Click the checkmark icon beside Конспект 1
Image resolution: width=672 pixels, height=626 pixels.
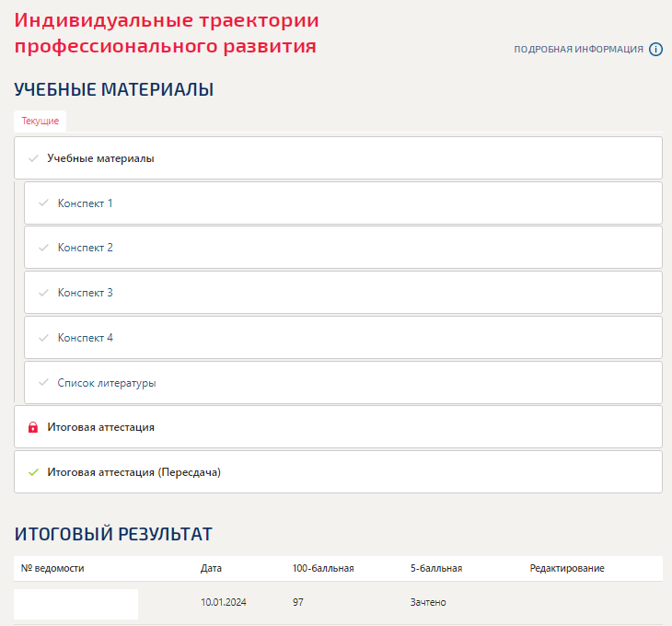click(43, 203)
